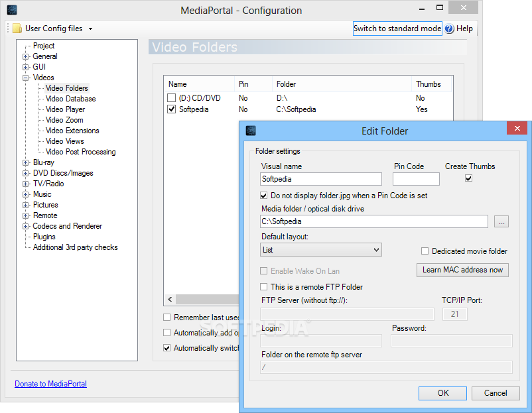Screen dimensions: 532x413
Task: Open Video Player settings
Action: coord(65,109)
